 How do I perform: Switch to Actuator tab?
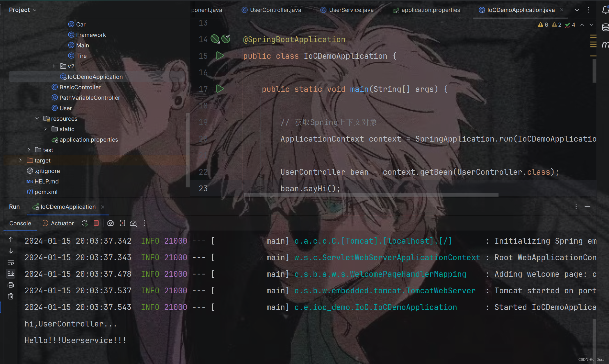pyautogui.click(x=58, y=223)
